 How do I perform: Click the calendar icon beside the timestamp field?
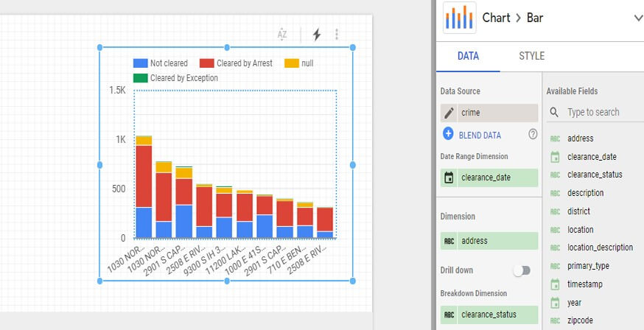(555, 284)
